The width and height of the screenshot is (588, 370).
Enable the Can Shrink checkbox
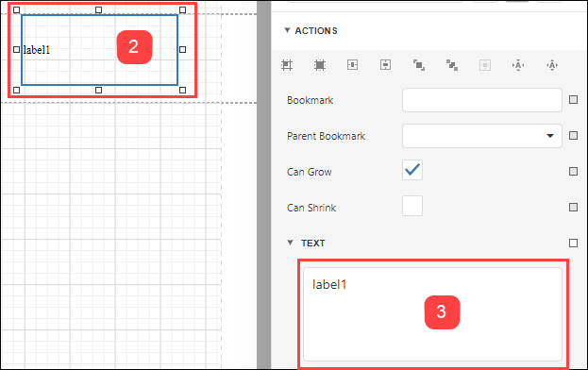pos(412,206)
